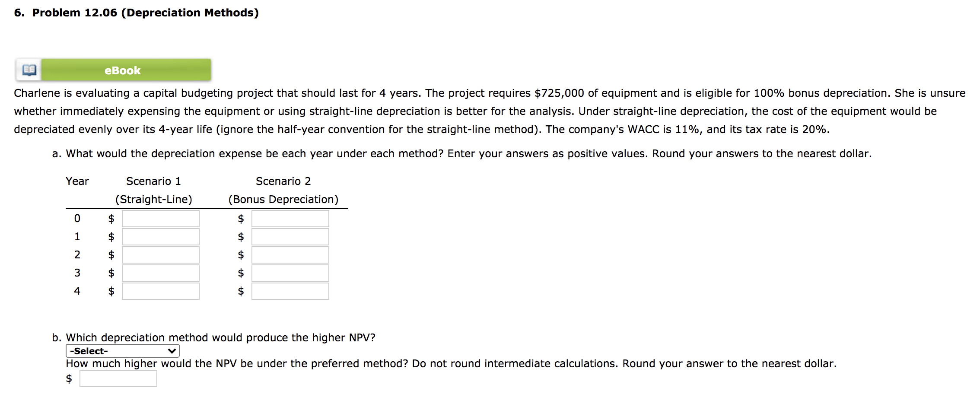
Task: Click the Scenario 2 column header
Action: (283, 181)
